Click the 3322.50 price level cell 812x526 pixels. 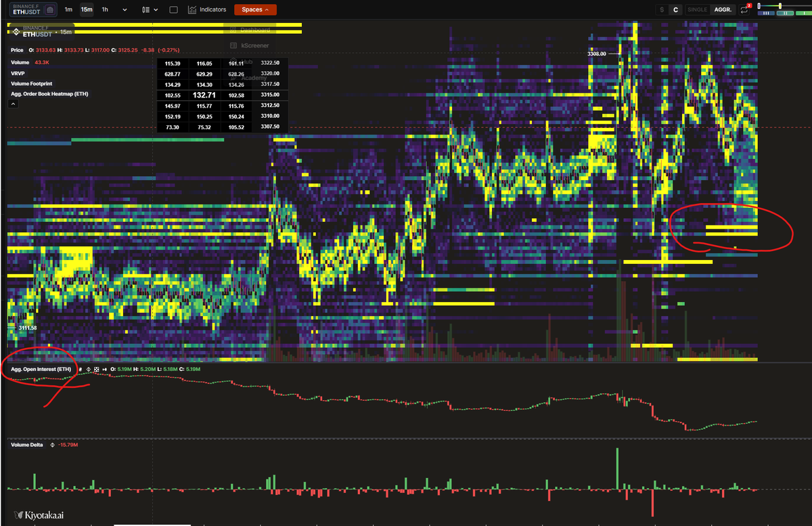270,63
